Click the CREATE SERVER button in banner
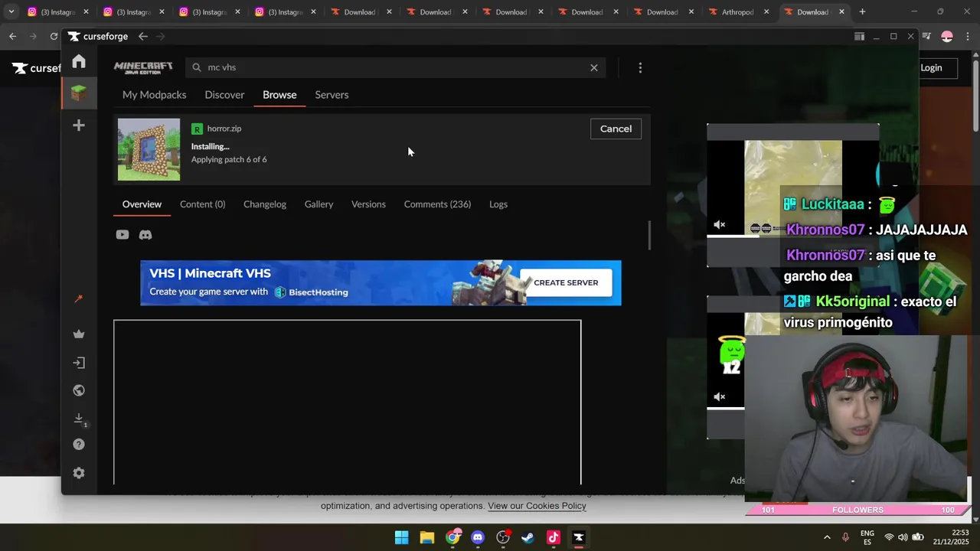This screenshot has height=551, width=980. pyautogui.click(x=566, y=282)
